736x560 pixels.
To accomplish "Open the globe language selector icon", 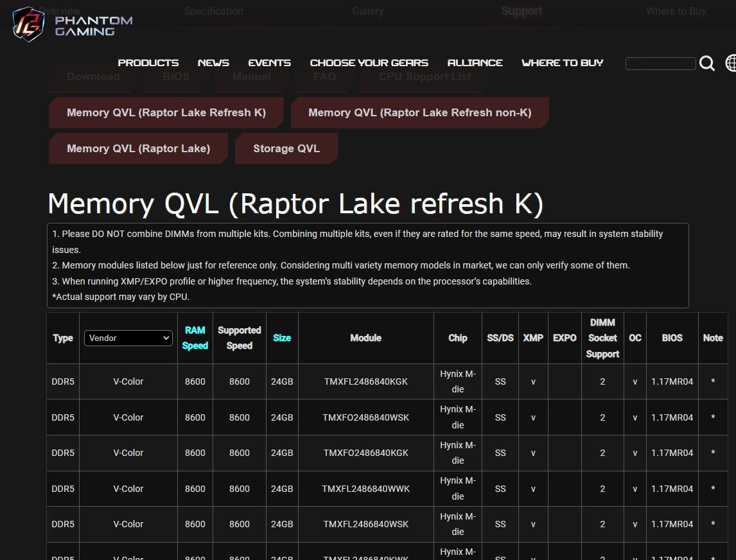I will (x=730, y=63).
